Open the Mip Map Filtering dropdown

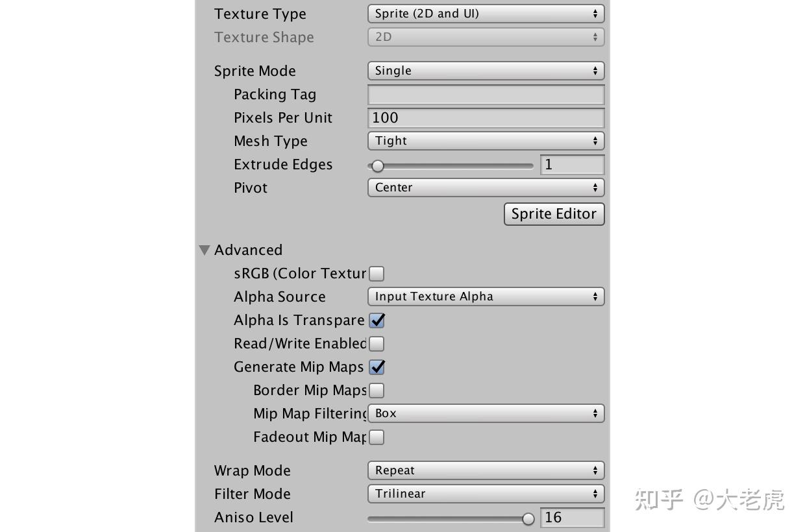coord(486,413)
